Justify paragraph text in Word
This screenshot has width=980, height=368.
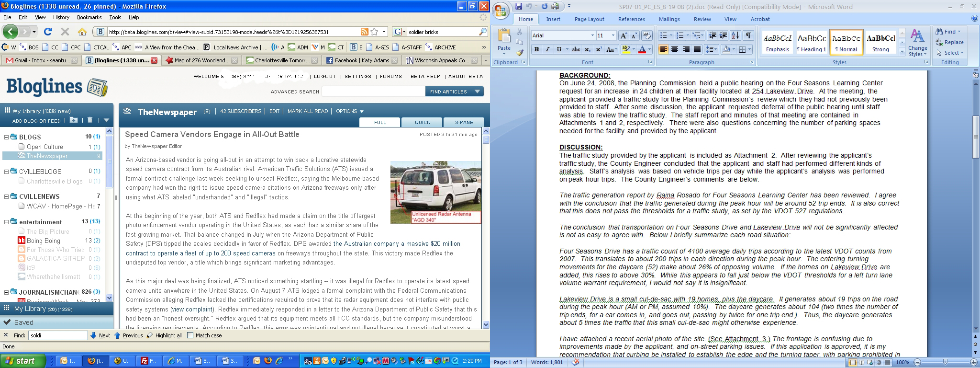click(x=697, y=49)
